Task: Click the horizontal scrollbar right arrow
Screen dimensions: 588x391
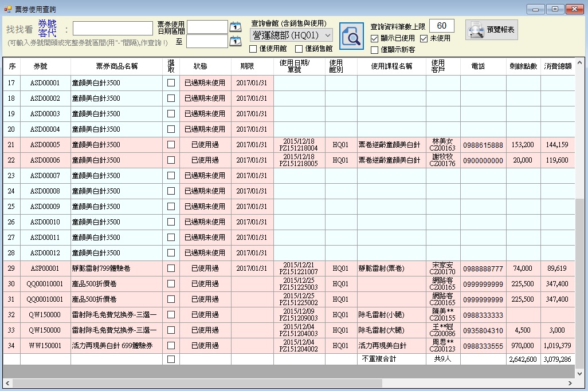Action: 570,383
